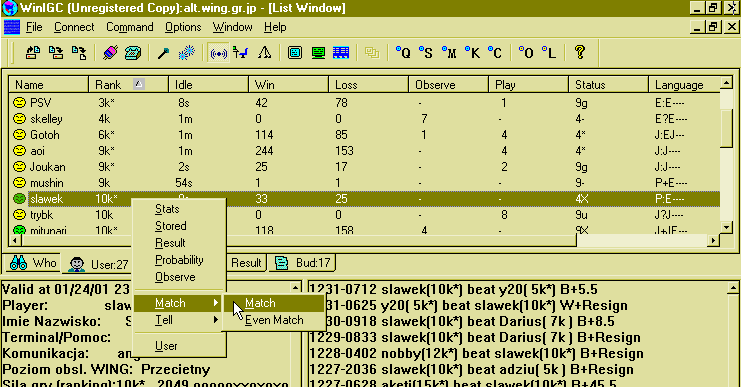Open the Window menu

(x=233, y=27)
